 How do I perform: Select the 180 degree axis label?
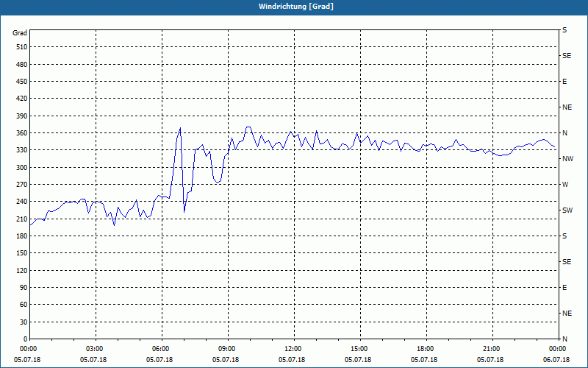(x=22, y=236)
